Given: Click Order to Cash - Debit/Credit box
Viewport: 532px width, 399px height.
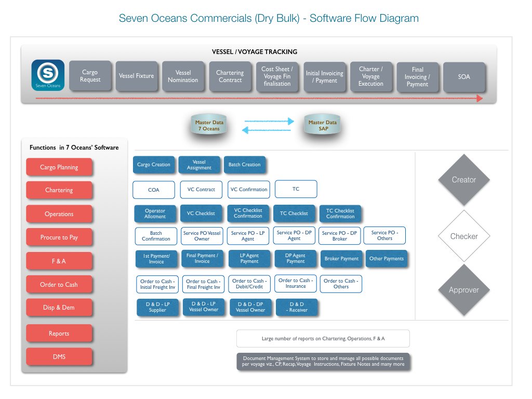Looking at the screenshot, I should pyautogui.click(x=249, y=284).
